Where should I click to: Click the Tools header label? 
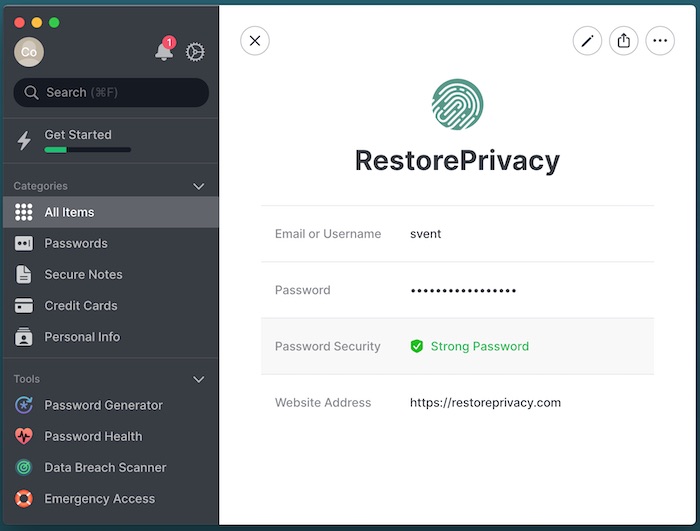point(27,379)
